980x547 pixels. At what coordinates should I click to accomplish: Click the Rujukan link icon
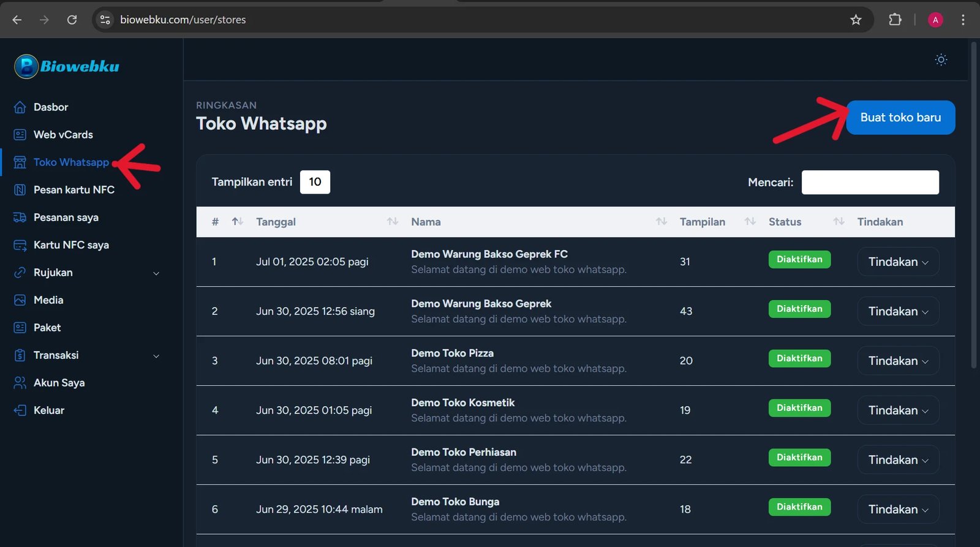click(20, 273)
